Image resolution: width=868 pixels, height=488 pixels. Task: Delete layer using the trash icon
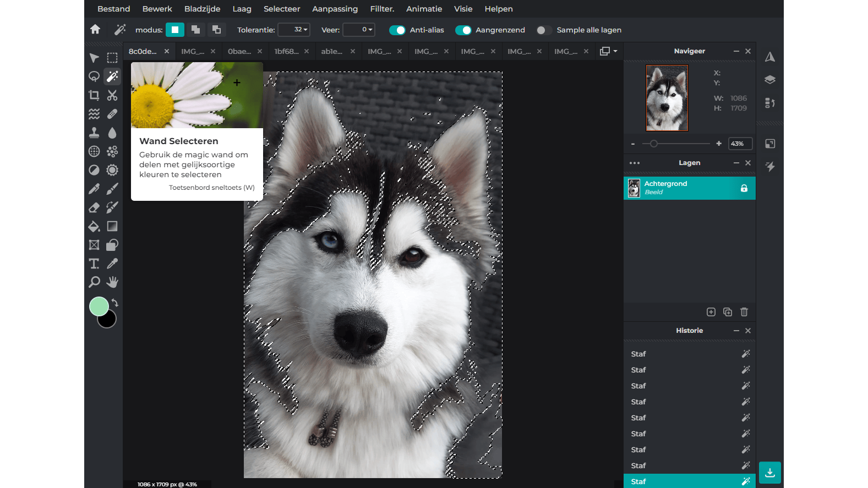(744, 312)
